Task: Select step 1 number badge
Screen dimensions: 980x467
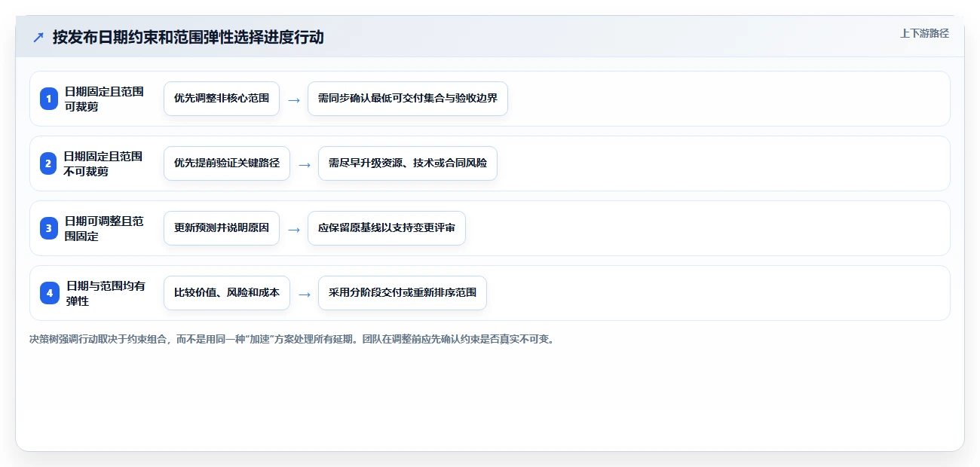Action: pos(49,99)
